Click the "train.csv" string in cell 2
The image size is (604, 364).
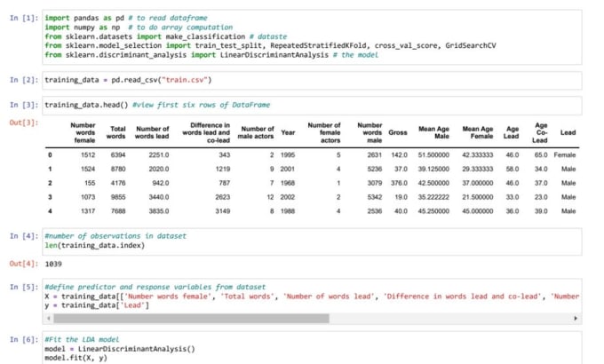tap(185, 80)
